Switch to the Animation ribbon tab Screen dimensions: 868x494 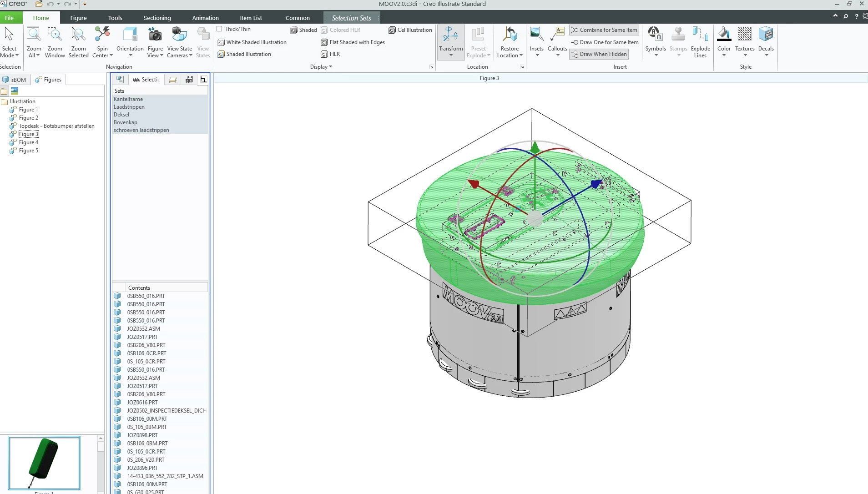point(206,18)
